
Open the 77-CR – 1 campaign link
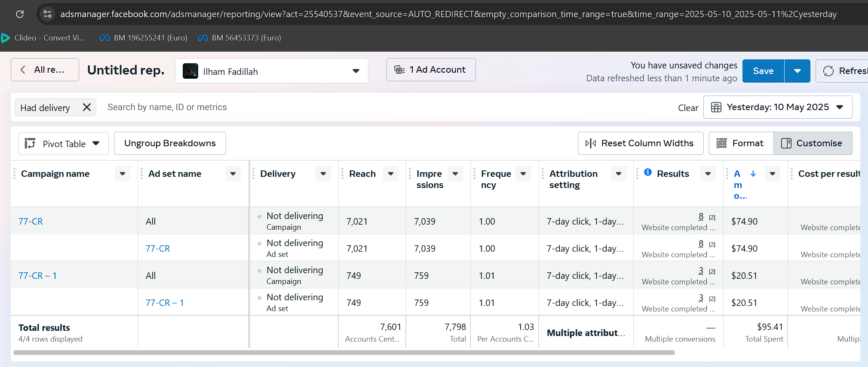coord(37,276)
